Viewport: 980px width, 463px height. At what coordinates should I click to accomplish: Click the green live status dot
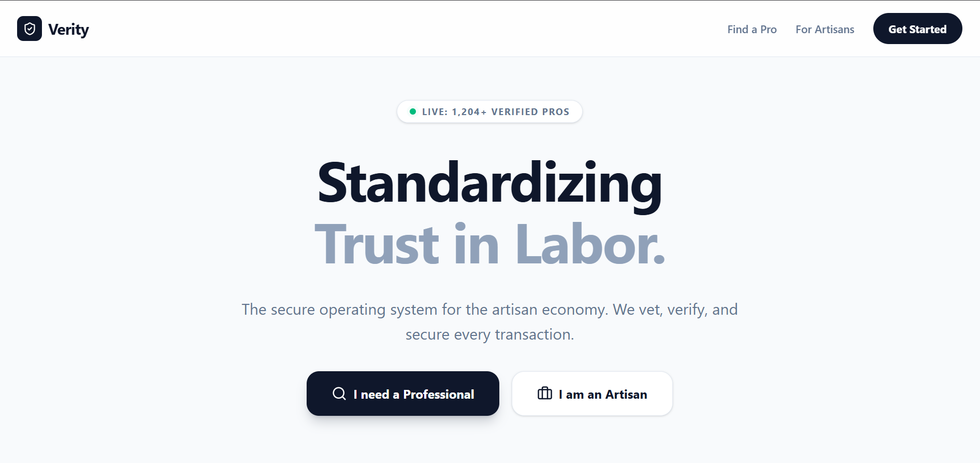pyautogui.click(x=412, y=111)
